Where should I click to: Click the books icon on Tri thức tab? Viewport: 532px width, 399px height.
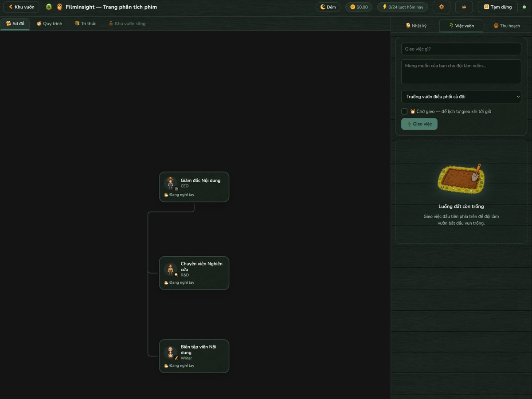77,23
